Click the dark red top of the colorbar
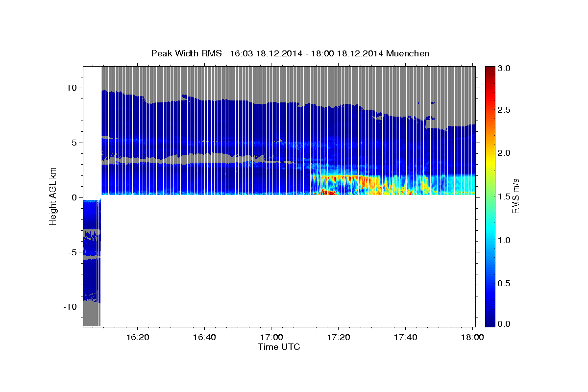Screen dimensions: 588x392 coord(490,70)
